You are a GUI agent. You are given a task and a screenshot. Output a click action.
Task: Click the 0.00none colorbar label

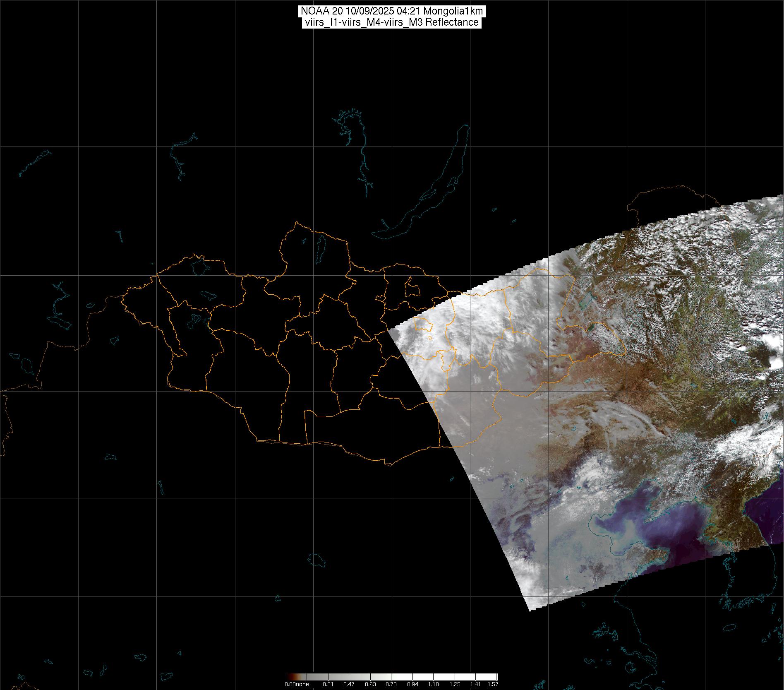[297, 684]
